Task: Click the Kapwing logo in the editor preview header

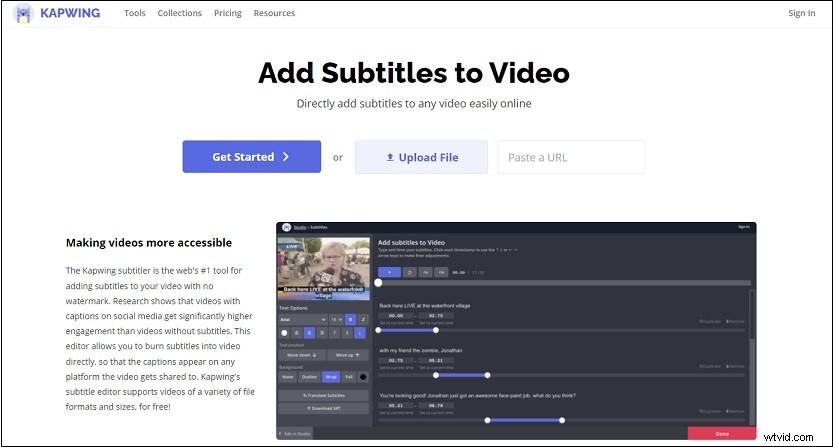Action: [286, 227]
